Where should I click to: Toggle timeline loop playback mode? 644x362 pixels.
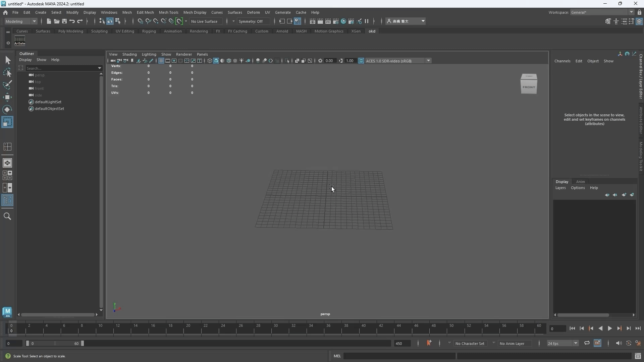(587, 343)
